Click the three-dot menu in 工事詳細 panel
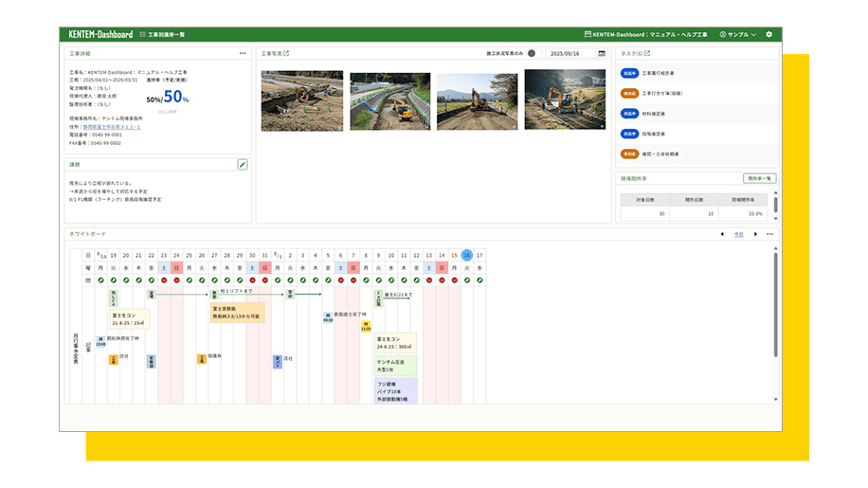The height and width of the screenshot is (488, 868). click(x=243, y=54)
